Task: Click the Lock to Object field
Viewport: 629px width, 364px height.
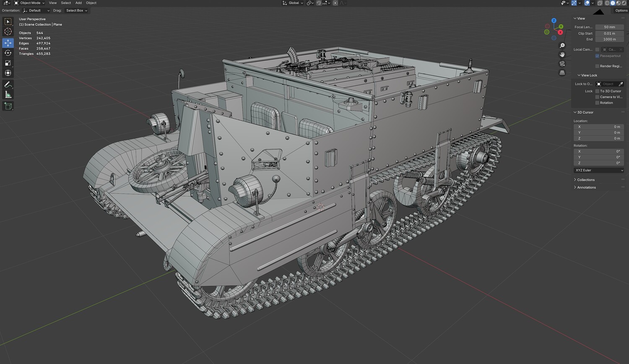Action: 606,84
